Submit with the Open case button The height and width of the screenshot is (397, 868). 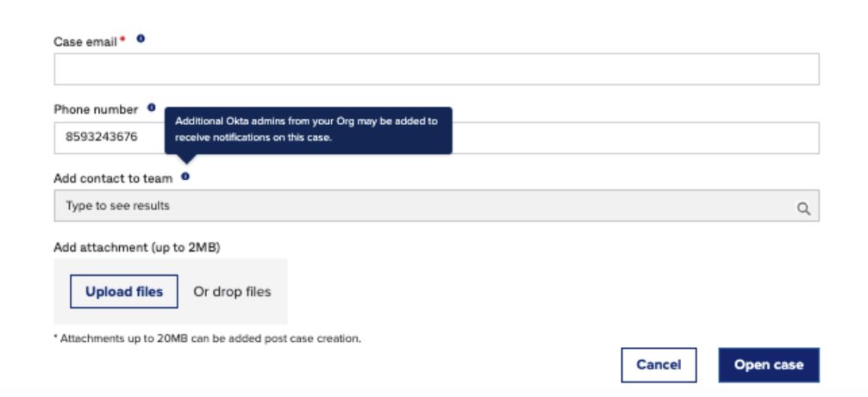768,365
